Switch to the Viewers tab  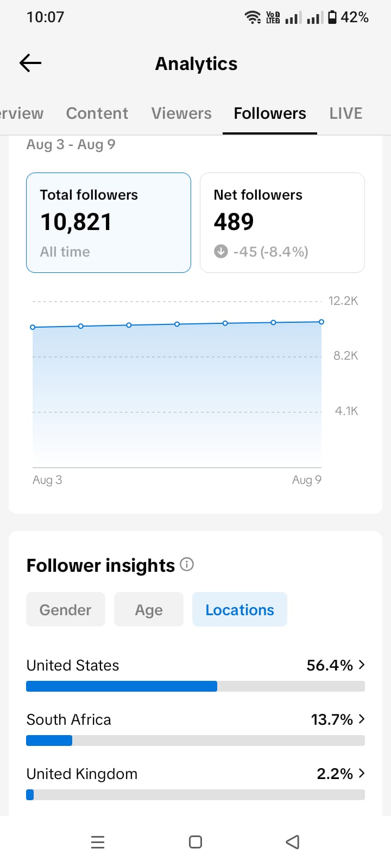pos(181,113)
